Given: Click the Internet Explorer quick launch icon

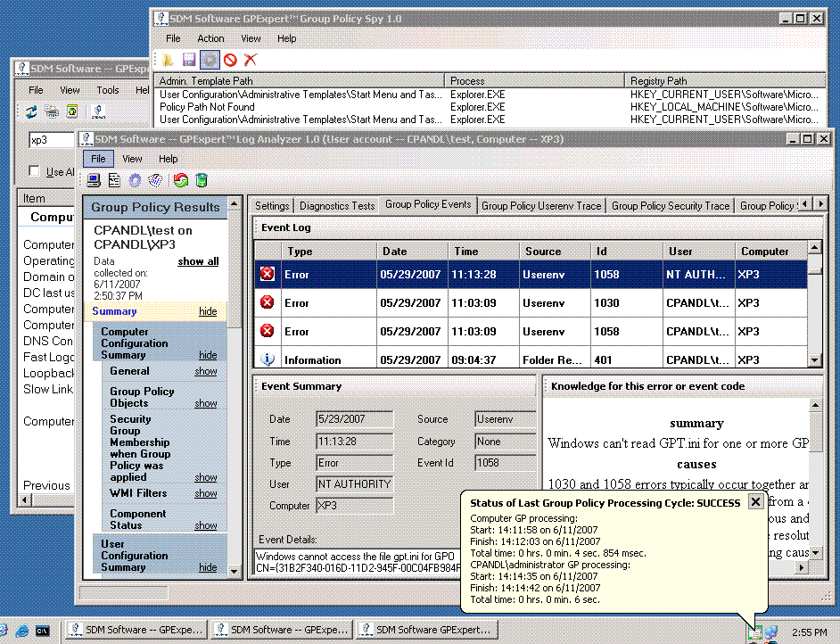Looking at the screenshot, I should 21,630.
